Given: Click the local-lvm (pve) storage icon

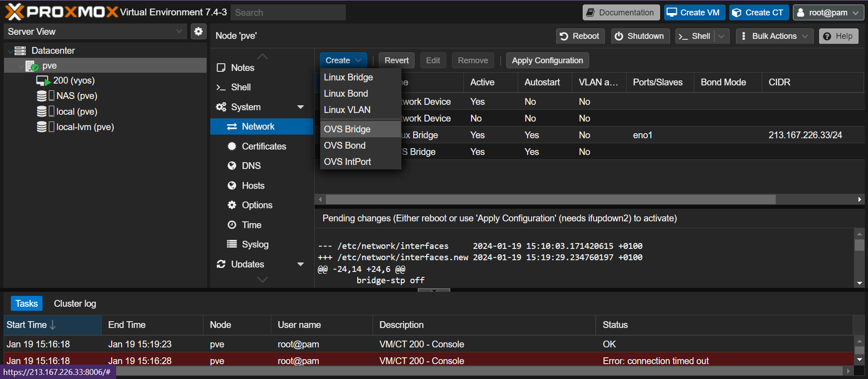Looking at the screenshot, I should 42,127.
